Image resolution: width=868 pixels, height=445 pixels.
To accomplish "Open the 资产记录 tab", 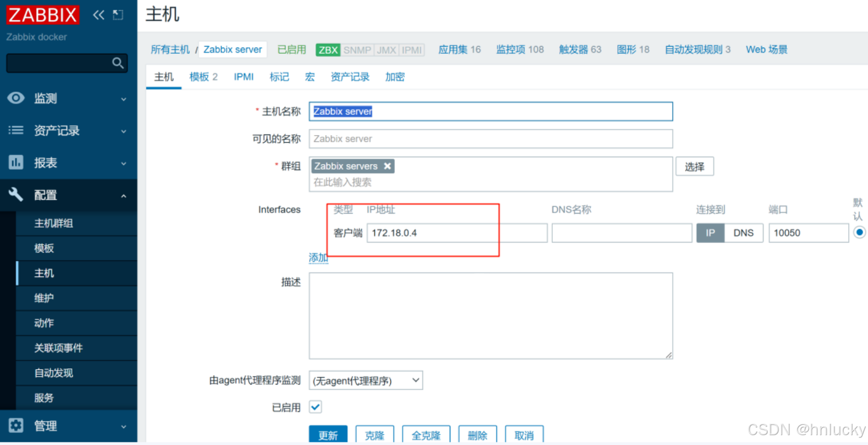I will 350,77.
